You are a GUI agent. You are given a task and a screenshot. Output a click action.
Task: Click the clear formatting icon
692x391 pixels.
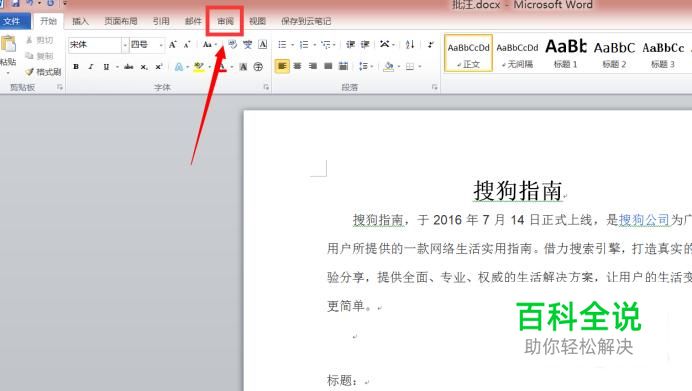pos(233,44)
